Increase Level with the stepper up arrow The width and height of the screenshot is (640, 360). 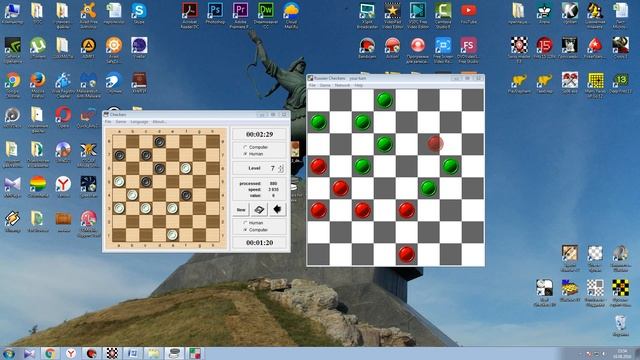[x=281, y=166]
